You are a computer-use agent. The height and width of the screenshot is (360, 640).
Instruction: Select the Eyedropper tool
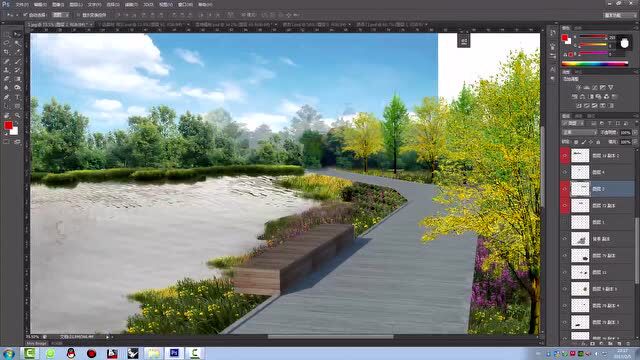(x=17, y=52)
